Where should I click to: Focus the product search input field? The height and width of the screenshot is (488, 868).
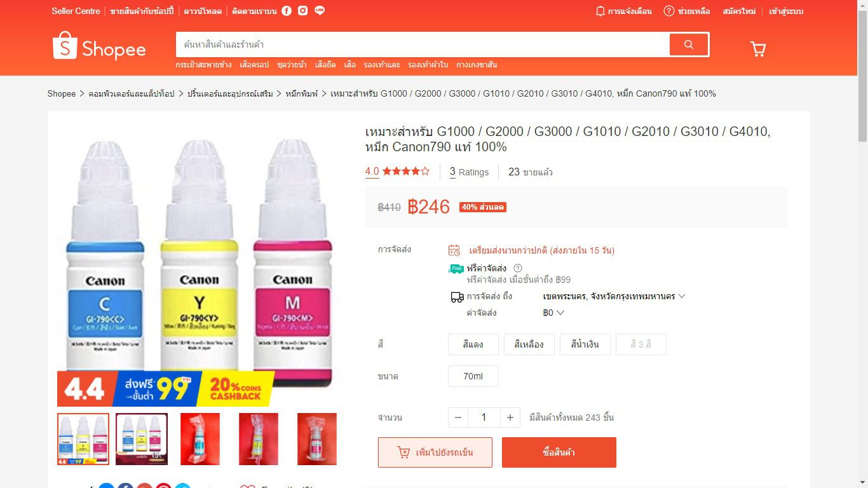[423, 44]
